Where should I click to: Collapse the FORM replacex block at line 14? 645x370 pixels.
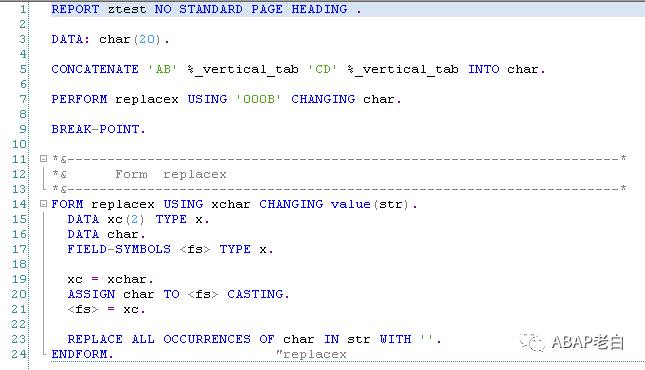tap(43, 203)
